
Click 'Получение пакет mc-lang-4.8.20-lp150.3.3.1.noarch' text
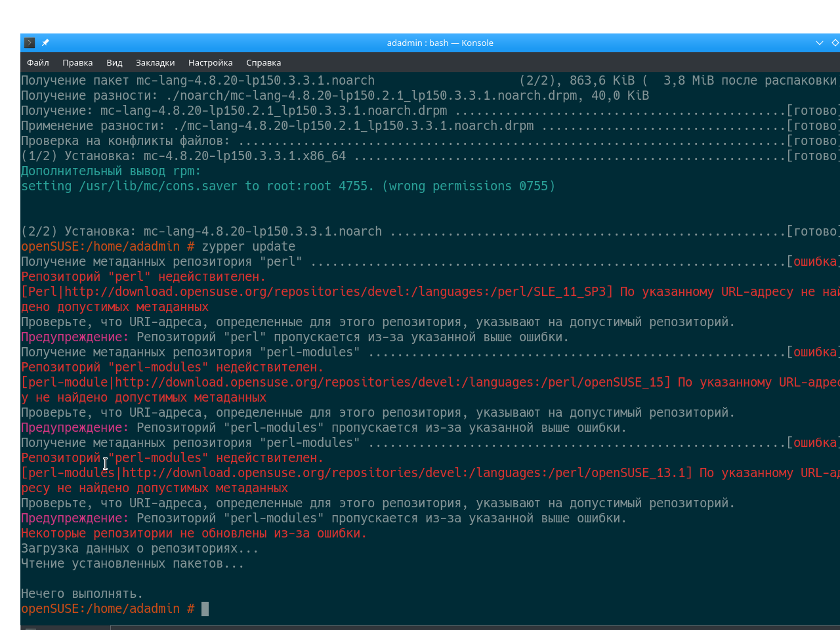click(198, 81)
